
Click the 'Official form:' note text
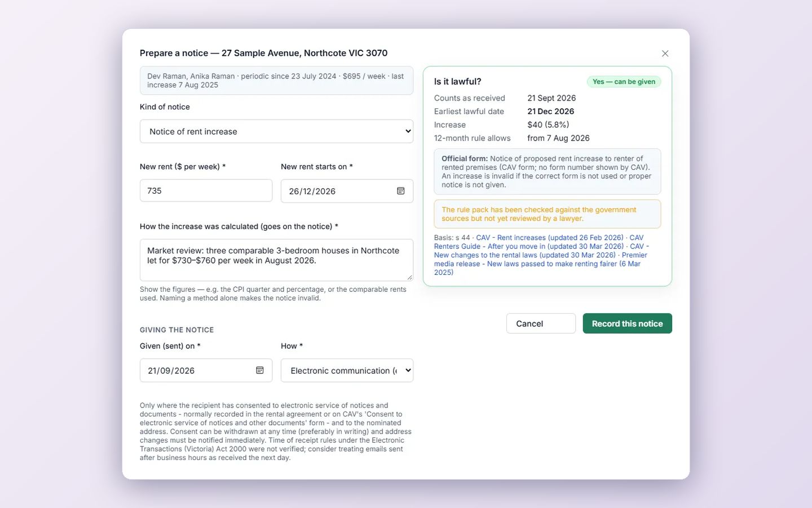click(x=547, y=172)
